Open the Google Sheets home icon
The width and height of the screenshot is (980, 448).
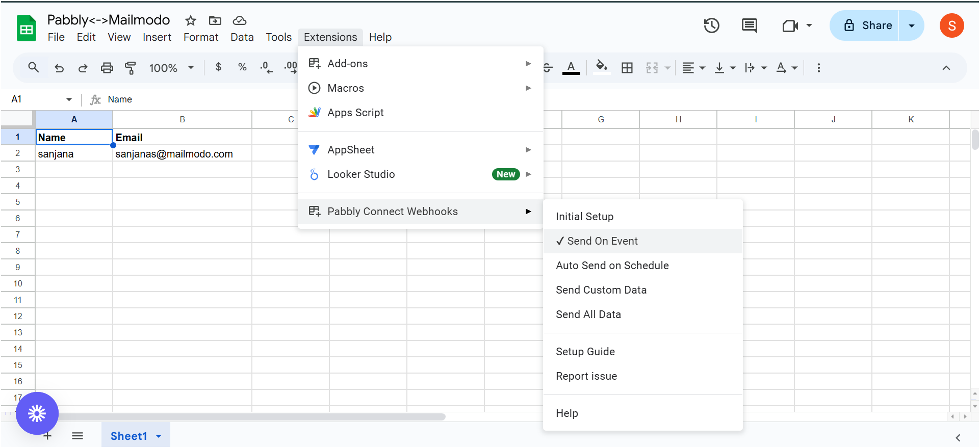pos(27,28)
